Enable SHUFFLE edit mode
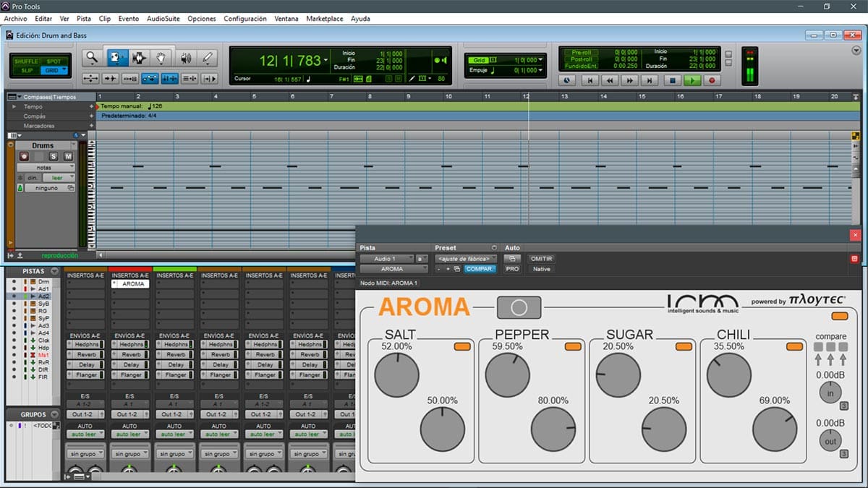This screenshot has width=868, height=488. (27, 61)
